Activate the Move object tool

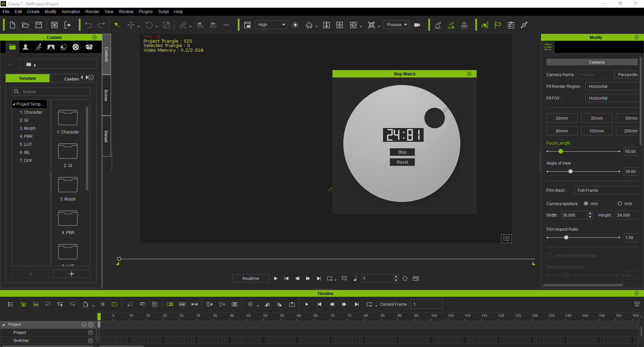(x=131, y=25)
